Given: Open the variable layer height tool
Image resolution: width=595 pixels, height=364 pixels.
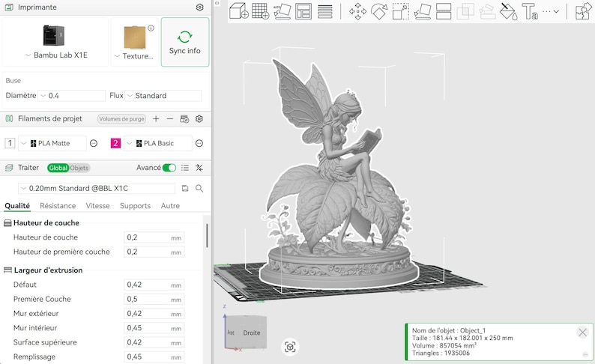Looking at the screenshot, I should click(324, 11).
